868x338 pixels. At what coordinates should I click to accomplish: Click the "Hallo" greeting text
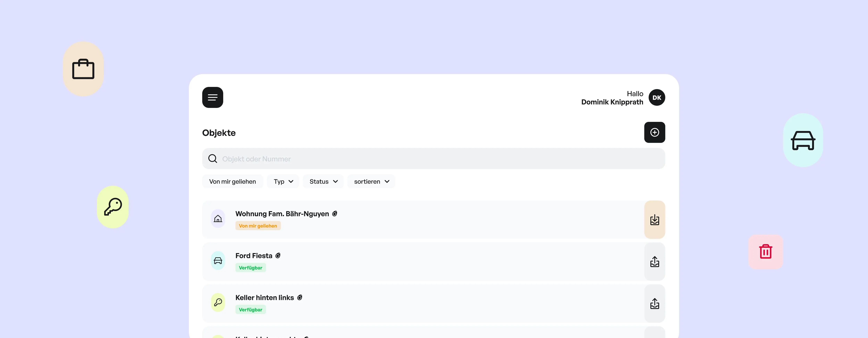(635, 94)
